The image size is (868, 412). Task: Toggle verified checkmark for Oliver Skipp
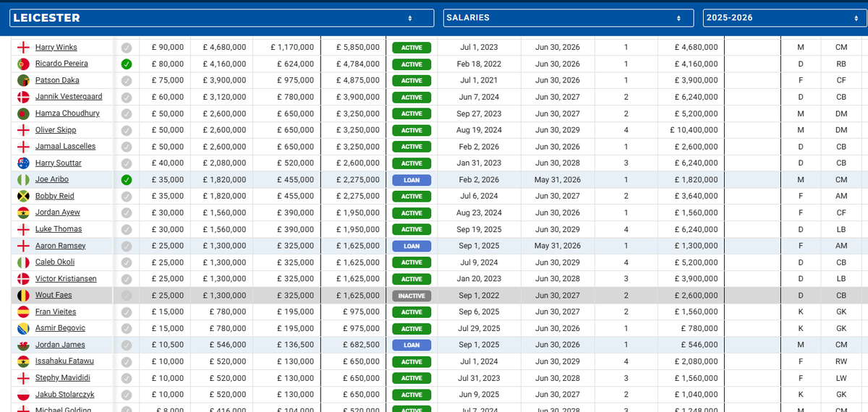click(127, 130)
